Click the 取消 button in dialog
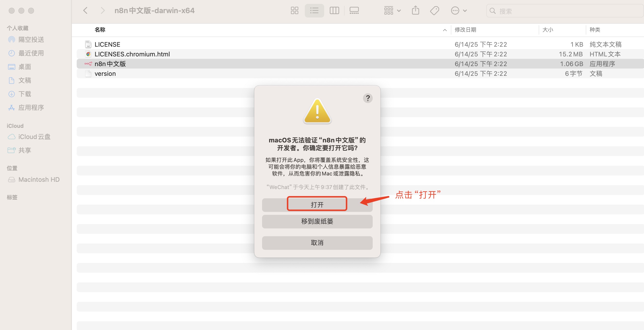 (x=317, y=243)
